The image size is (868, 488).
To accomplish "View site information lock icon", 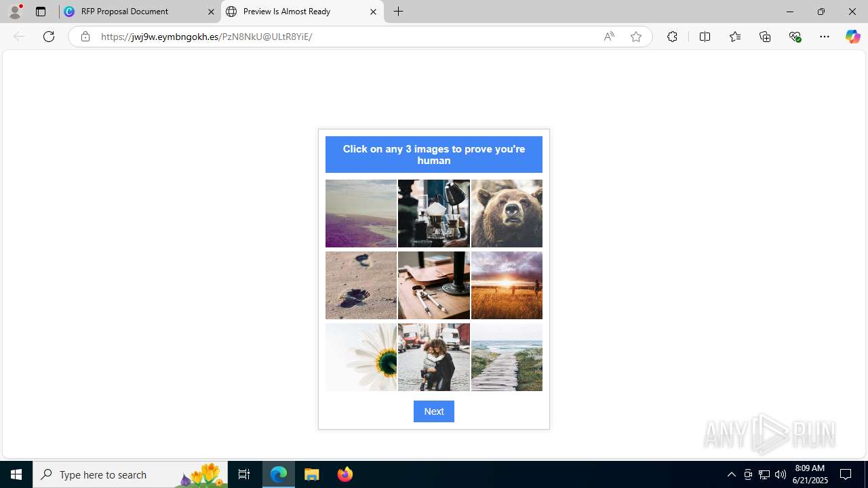I will click(x=85, y=37).
